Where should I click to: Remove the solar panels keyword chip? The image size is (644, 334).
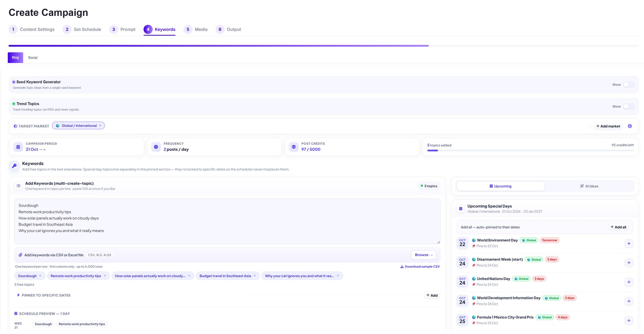(189, 276)
